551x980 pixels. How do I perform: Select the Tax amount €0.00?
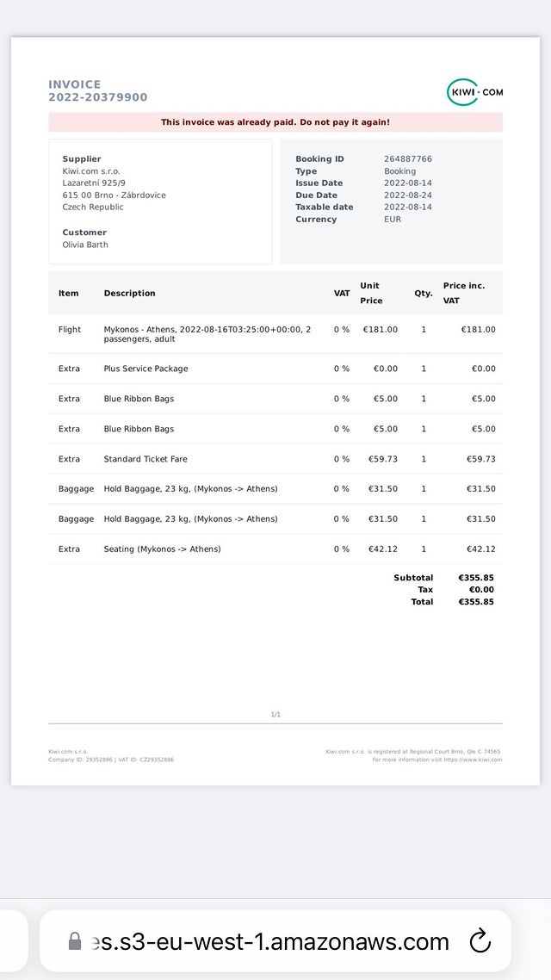[481, 589]
